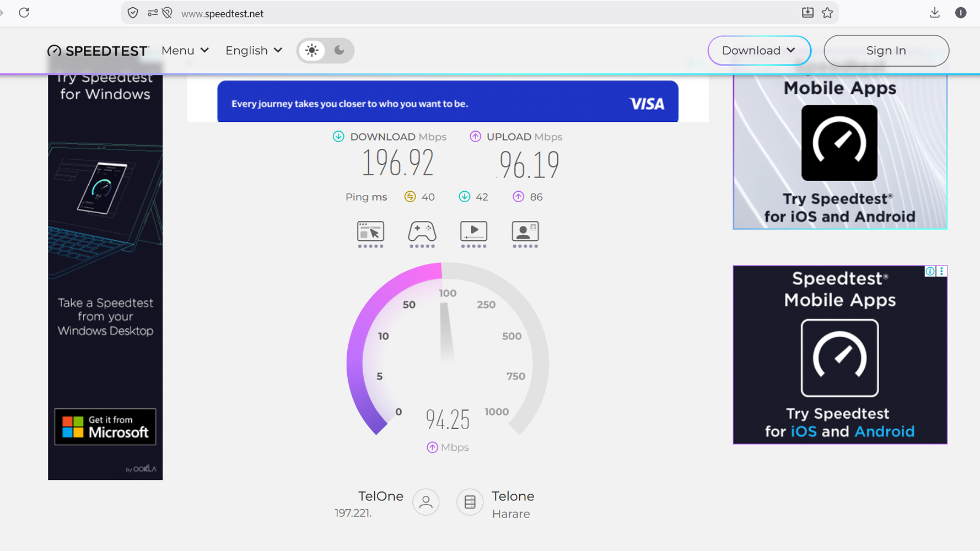
Task: Bookmark this page with the star icon
Action: (x=827, y=13)
